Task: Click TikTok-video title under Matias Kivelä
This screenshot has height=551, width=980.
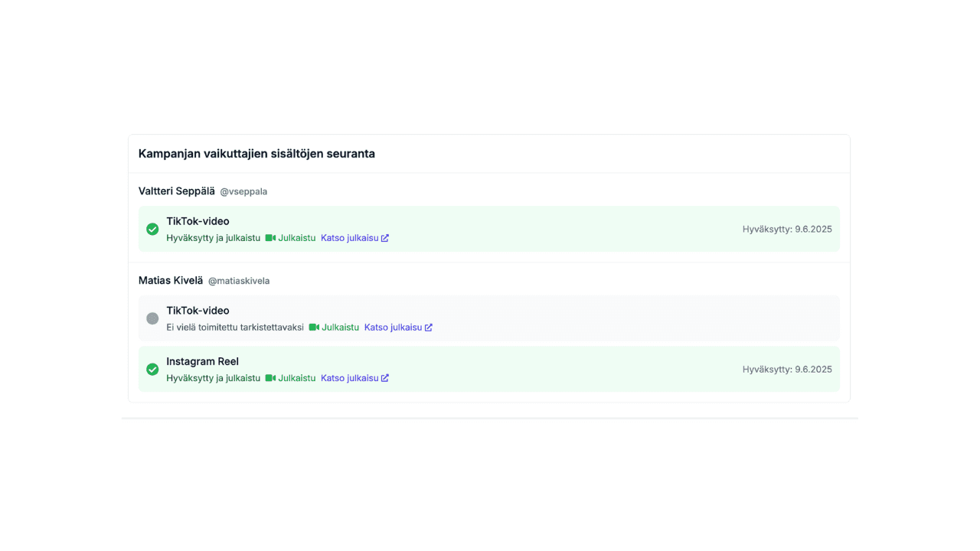Action: pyautogui.click(x=198, y=311)
